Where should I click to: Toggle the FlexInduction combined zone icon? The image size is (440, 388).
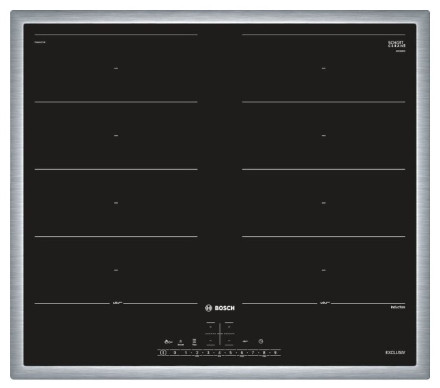point(194,342)
